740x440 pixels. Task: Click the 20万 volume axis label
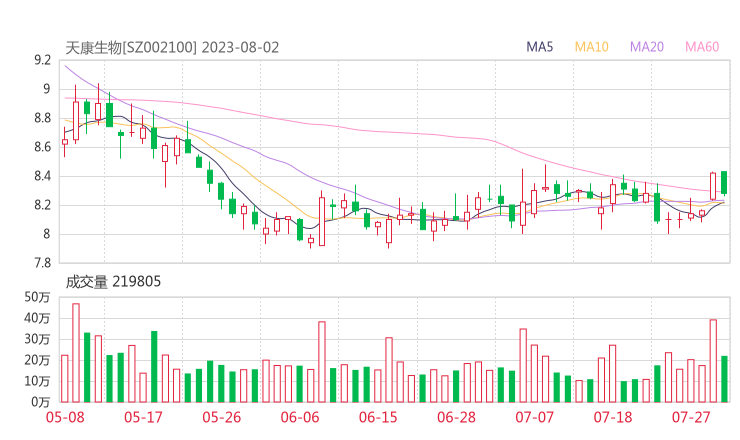37,360
